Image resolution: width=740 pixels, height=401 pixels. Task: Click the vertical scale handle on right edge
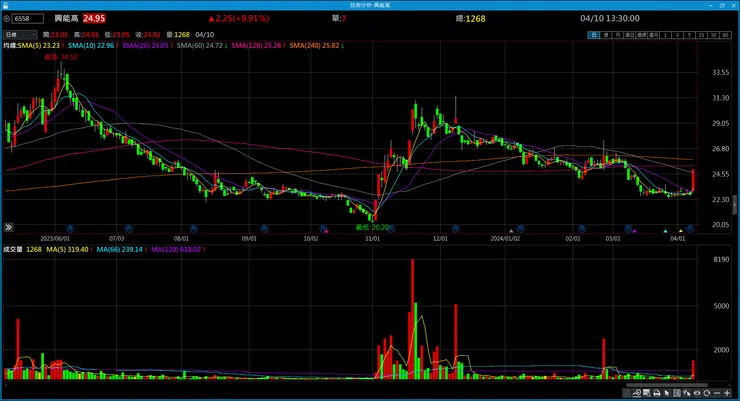(734, 204)
